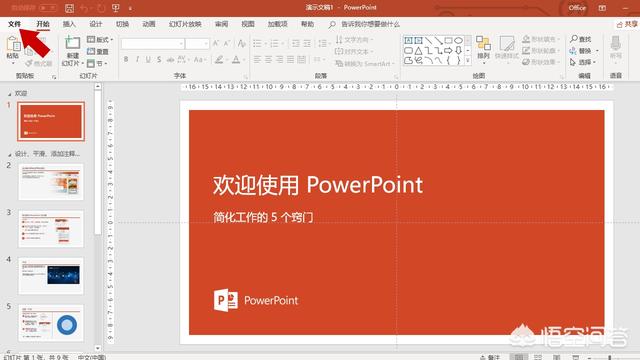The width and height of the screenshot is (640, 360).
Task: Click the Align Right paragraph icon
Action: 279,60
